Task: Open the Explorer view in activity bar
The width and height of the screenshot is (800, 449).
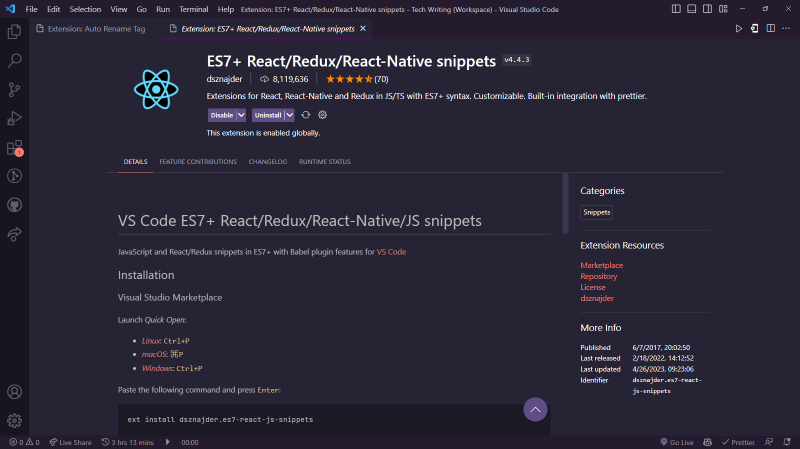Action: click(14, 32)
